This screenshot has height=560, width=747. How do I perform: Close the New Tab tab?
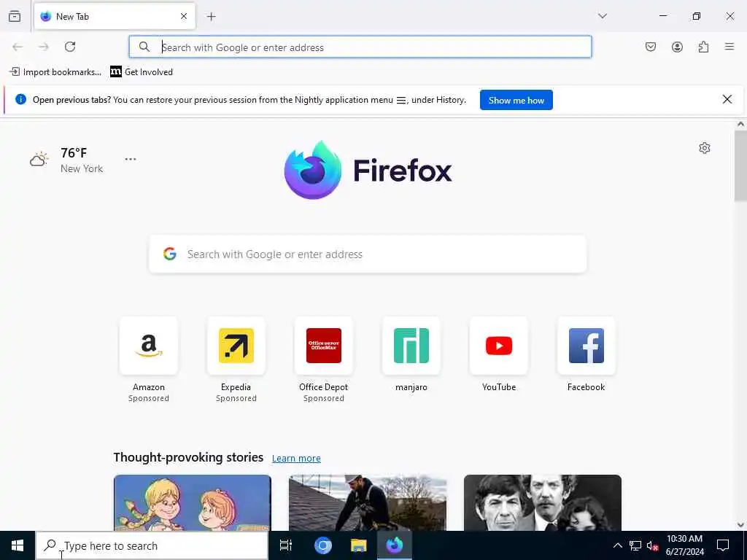pyautogui.click(x=184, y=16)
